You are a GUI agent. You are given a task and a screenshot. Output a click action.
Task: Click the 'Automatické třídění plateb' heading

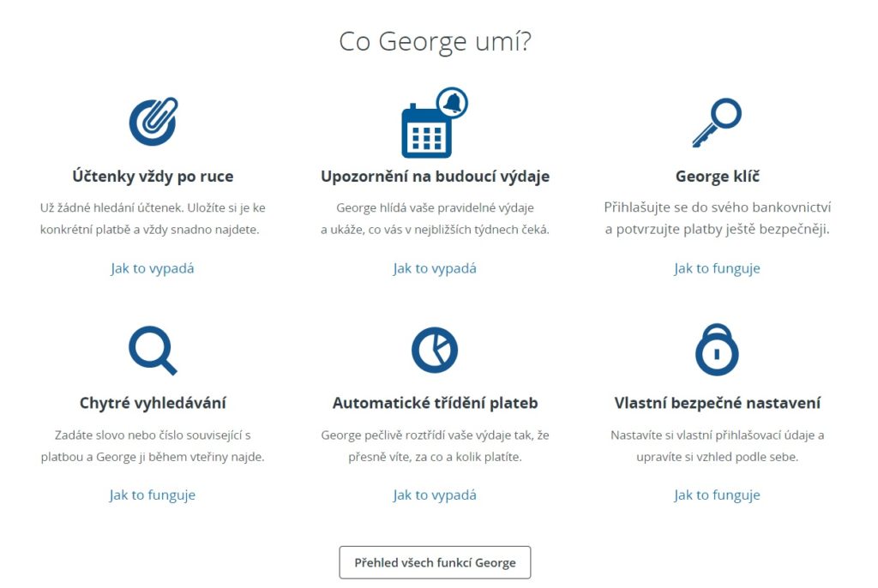[x=435, y=403]
